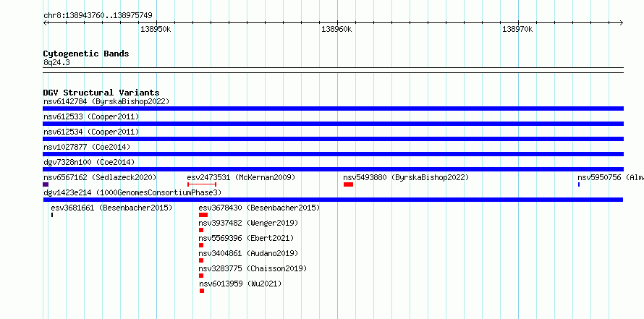Open nsv612534 (Cooper2011) variant label
The height and width of the screenshot is (319, 644).
91,132
